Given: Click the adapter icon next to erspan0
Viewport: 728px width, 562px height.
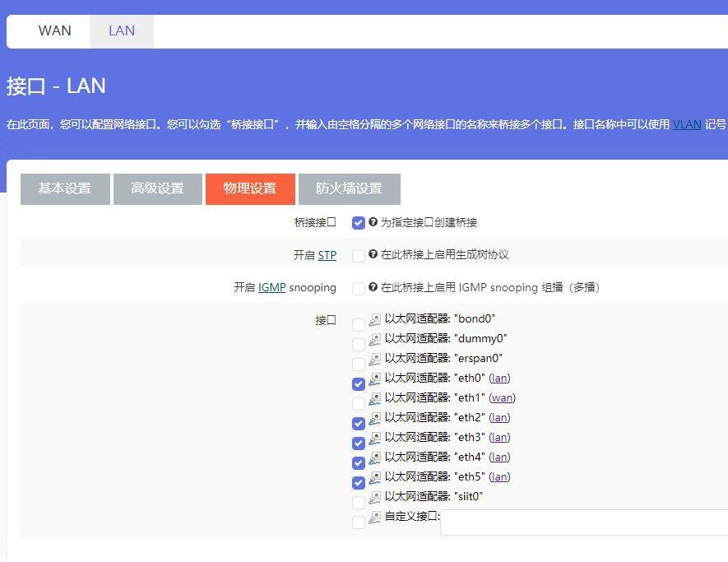Looking at the screenshot, I should [375, 359].
